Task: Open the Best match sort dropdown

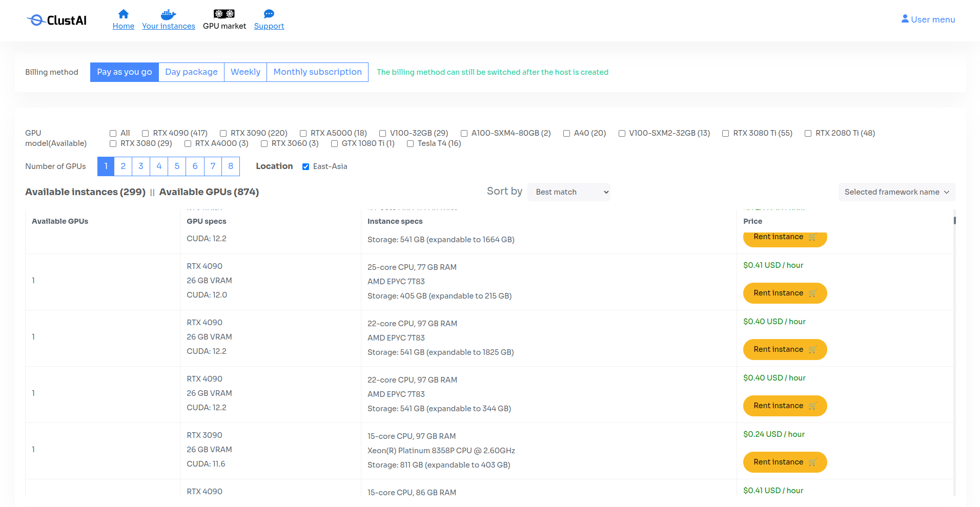Action: (x=568, y=192)
